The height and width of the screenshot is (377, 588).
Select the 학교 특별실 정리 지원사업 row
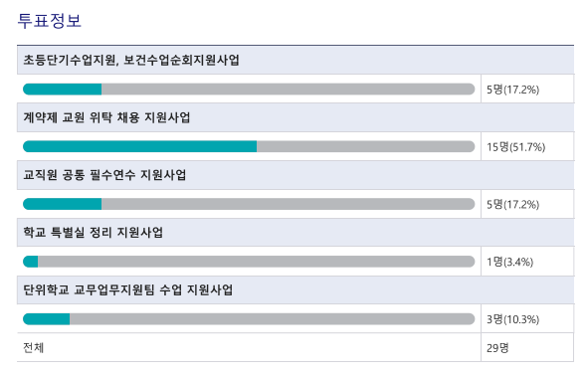point(295,233)
